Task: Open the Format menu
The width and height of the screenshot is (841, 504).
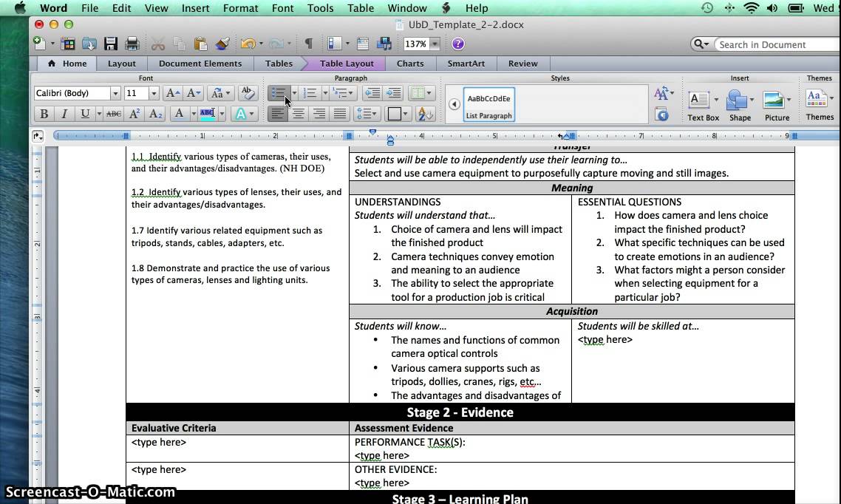Action: (x=240, y=8)
